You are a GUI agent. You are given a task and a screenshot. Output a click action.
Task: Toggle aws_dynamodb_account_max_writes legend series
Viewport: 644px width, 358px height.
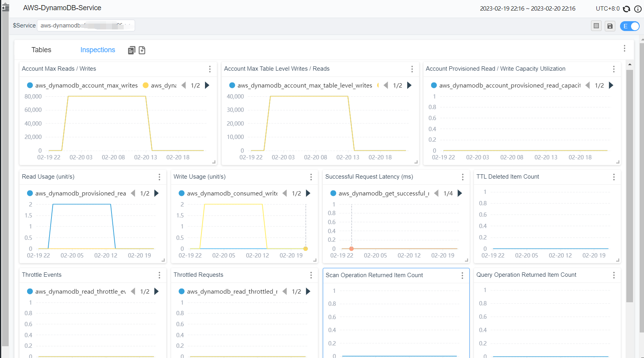coord(82,86)
